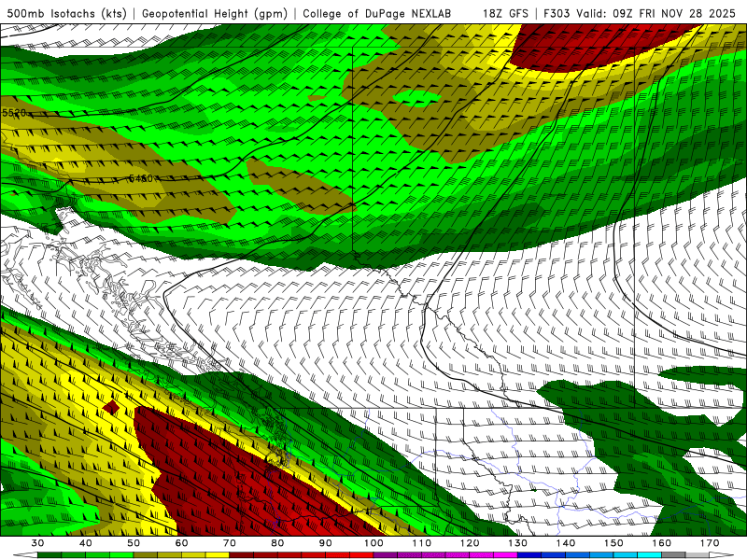The width and height of the screenshot is (747, 560).
Task: Click the 80 value on the color scale
Action: tap(277, 543)
